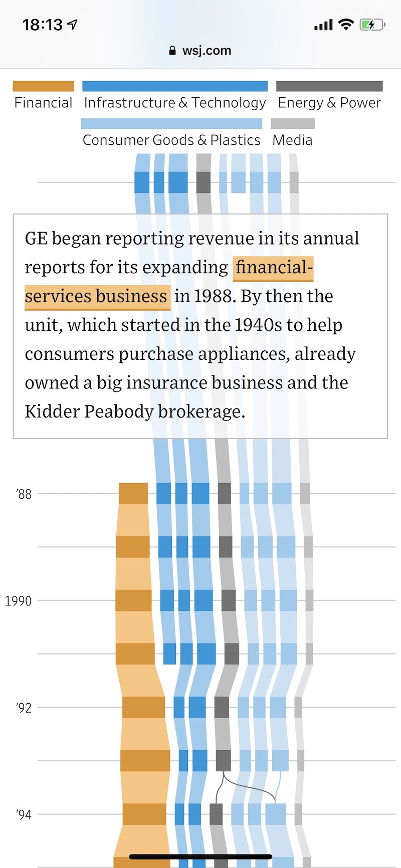401x868 pixels.
Task: Select the Energy & Power legend label
Action: click(x=329, y=103)
